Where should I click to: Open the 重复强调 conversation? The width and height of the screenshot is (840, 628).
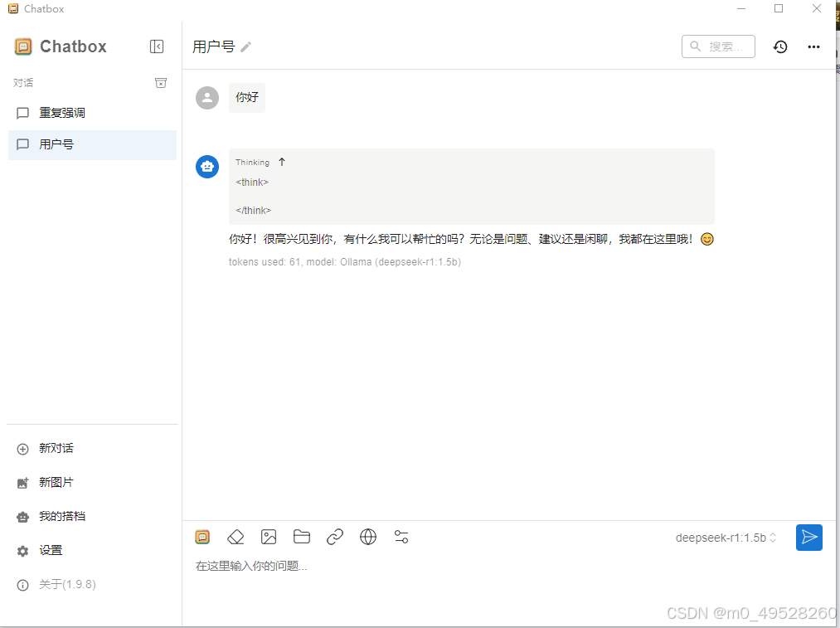click(x=92, y=113)
